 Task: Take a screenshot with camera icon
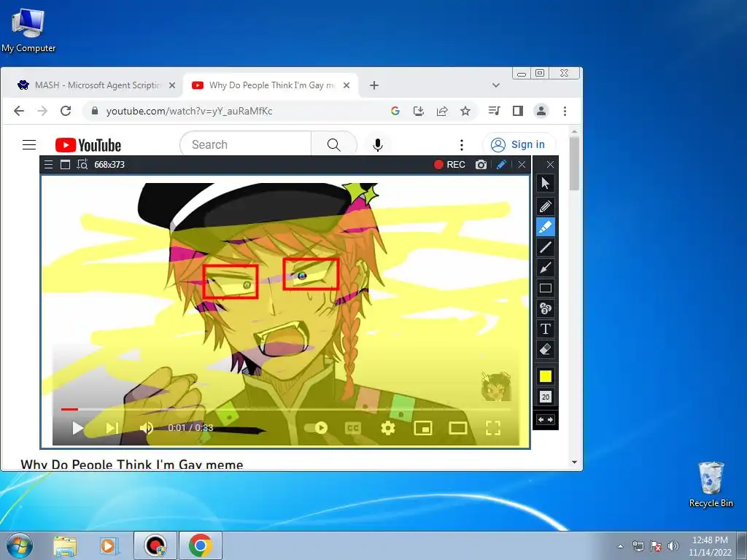(x=481, y=164)
